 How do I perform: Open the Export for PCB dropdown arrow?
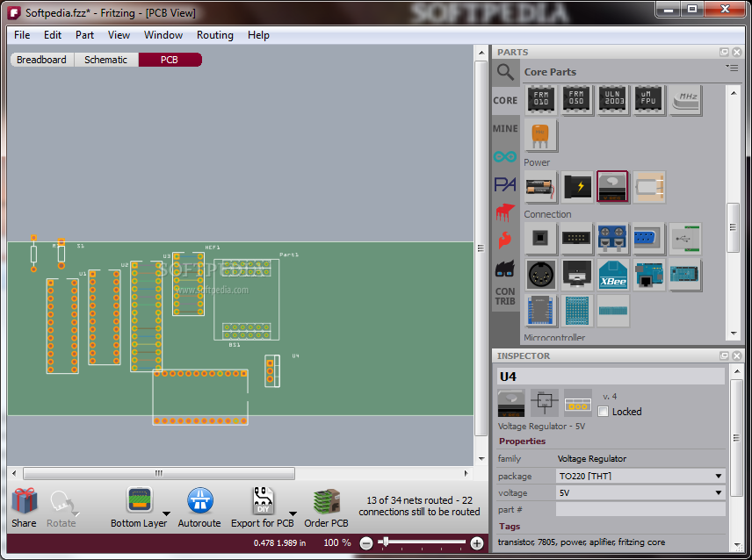pos(293,514)
